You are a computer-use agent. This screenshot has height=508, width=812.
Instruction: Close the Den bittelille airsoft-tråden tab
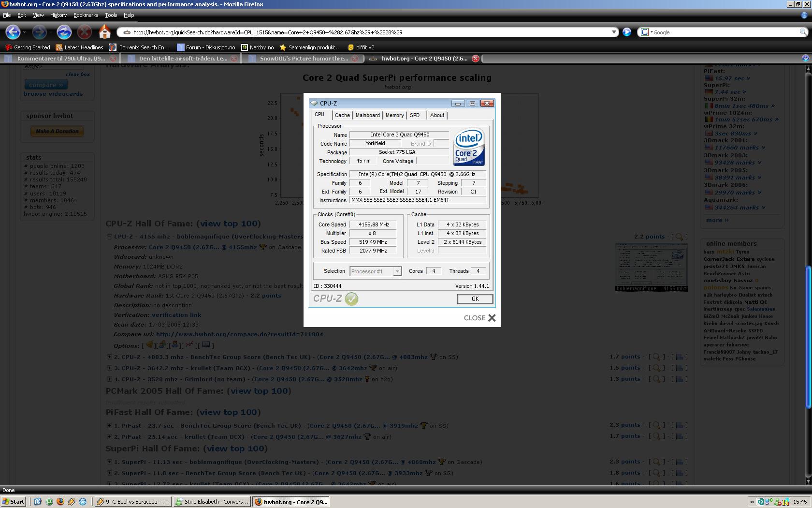click(x=234, y=59)
